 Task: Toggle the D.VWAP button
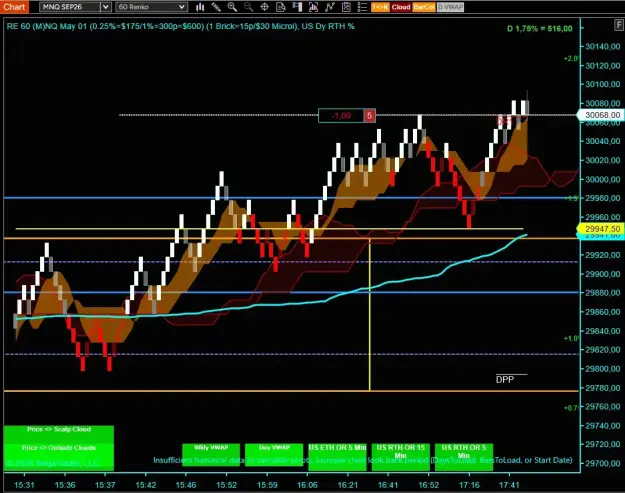click(x=450, y=7)
